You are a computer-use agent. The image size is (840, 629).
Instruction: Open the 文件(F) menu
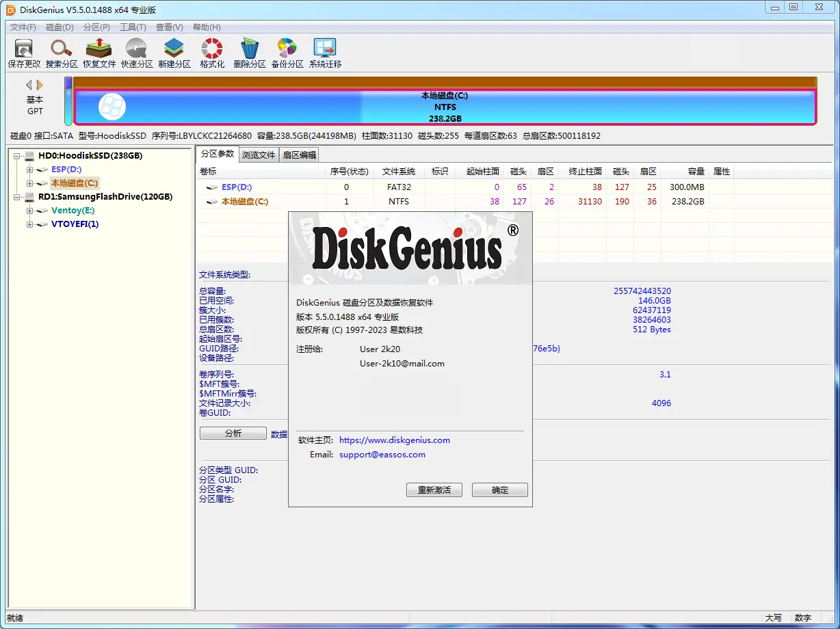click(x=23, y=27)
